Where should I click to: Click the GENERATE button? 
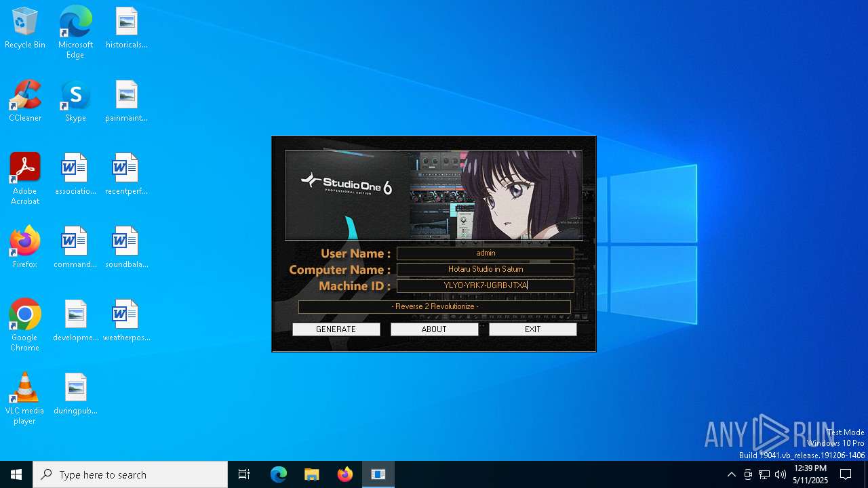point(336,329)
